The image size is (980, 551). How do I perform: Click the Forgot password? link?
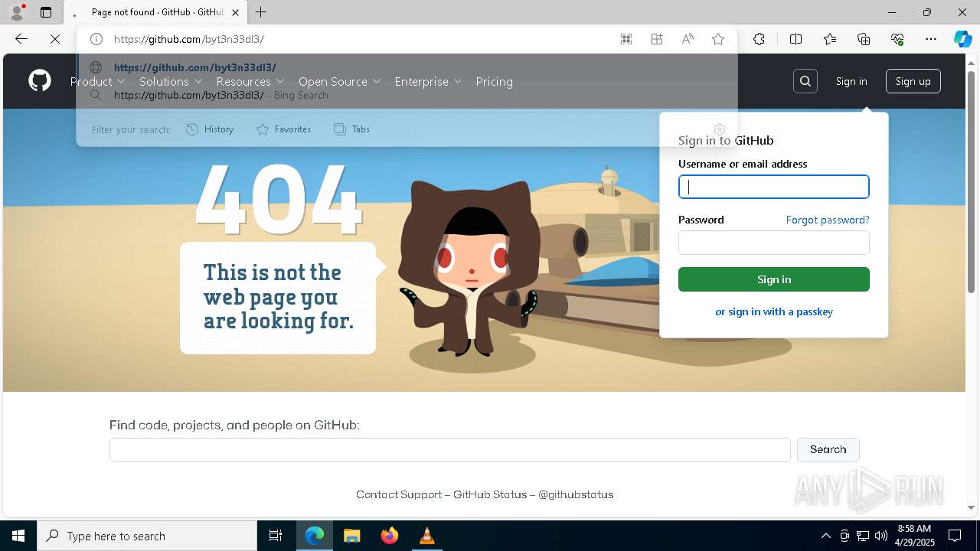[x=828, y=220]
